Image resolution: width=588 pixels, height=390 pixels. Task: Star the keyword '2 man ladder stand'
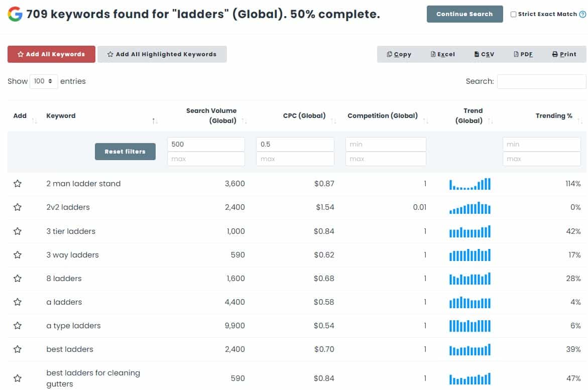(18, 184)
